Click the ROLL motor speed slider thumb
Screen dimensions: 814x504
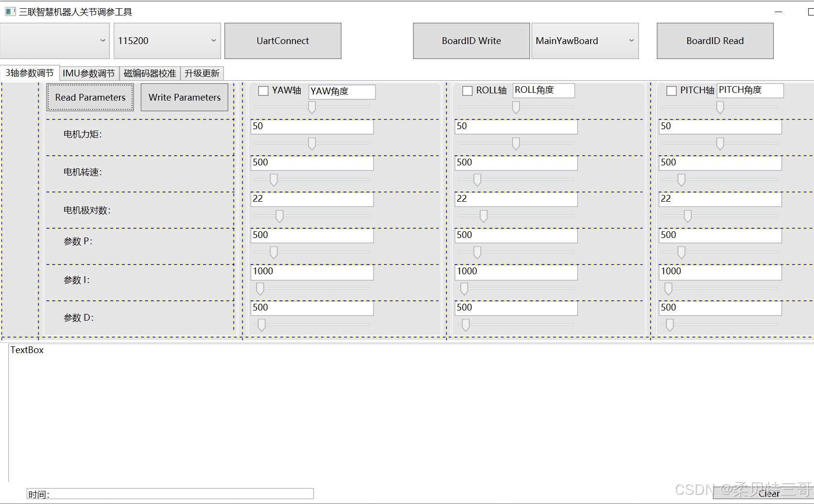pyautogui.click(x=477, y=180)
